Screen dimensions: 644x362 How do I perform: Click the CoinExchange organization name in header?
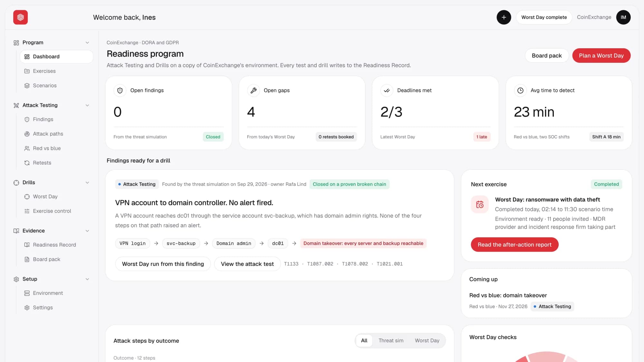point(594,17)
